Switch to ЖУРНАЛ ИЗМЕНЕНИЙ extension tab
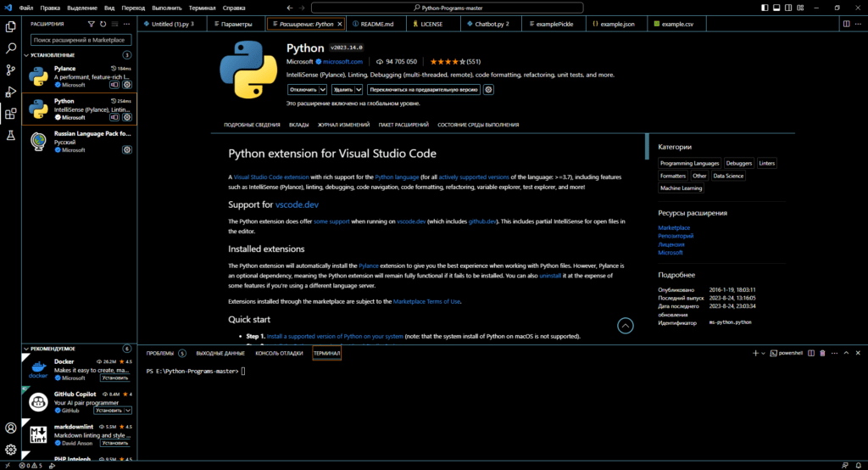This screenshot has height=470, width=868. coord(343,125)
